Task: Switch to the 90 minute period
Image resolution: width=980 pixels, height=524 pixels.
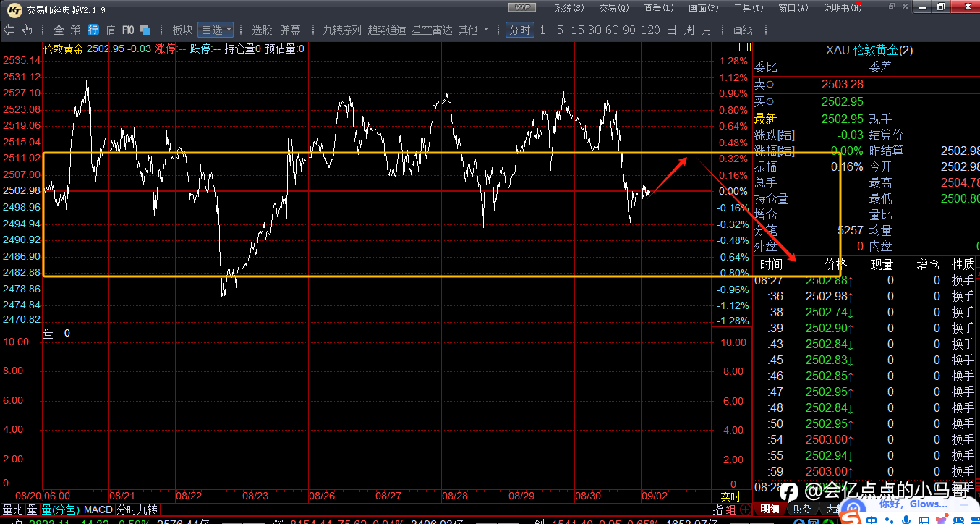Action: click(629, 30)
